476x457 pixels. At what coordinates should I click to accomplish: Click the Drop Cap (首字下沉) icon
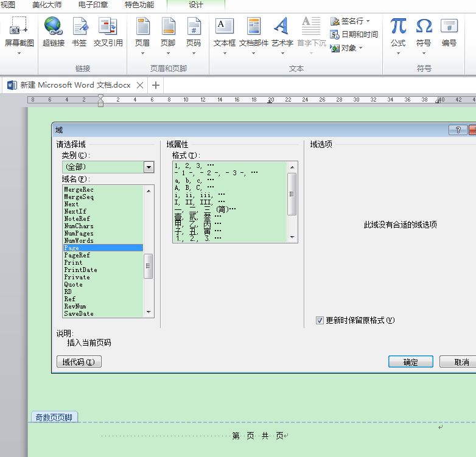311,26
